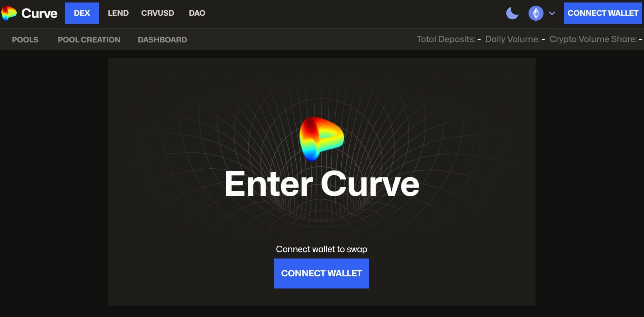Open the Pools page
The image size is (644, 317).
click(x=25, y=40)
